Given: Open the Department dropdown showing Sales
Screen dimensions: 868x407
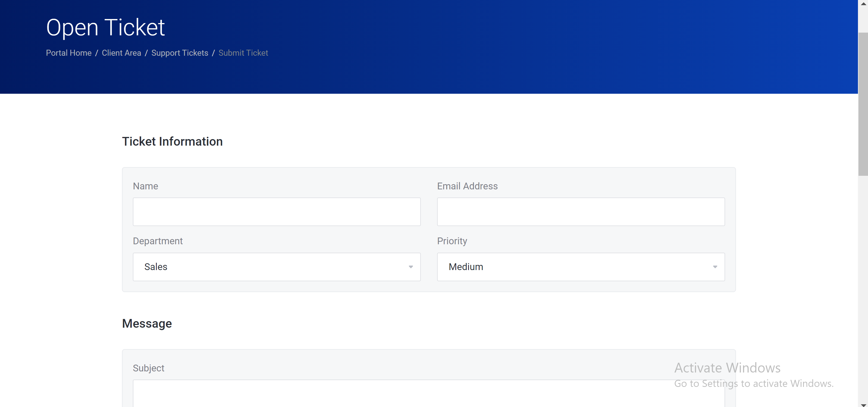Looking at the screenshot, I should (277, 267).
